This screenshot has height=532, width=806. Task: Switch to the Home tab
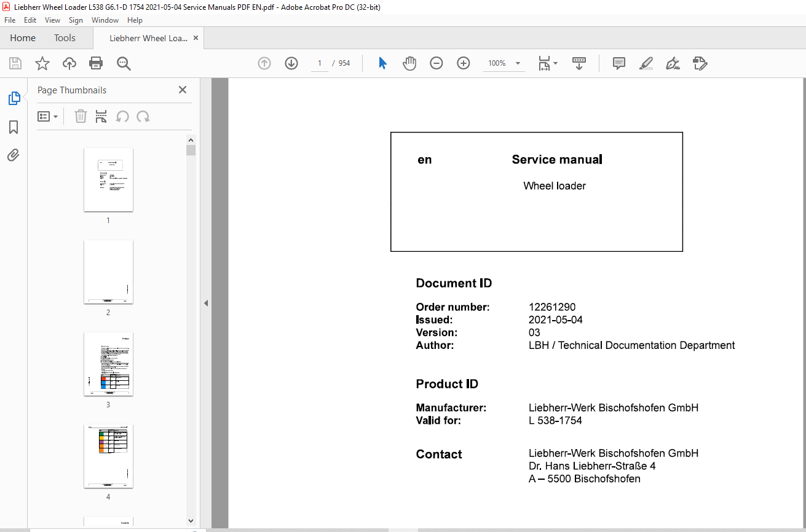[x=23, y=38]
